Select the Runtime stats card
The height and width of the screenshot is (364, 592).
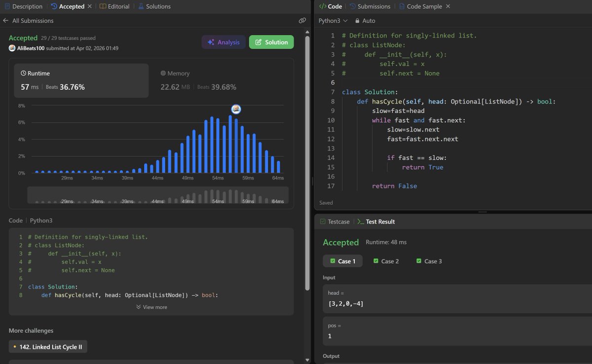pyautogui.click(x=81, y=80)
